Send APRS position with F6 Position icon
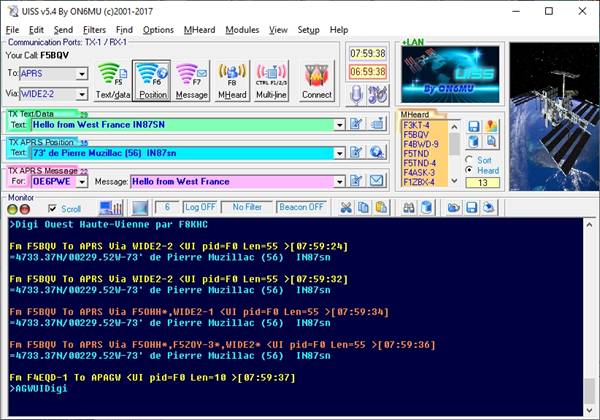The image size is (600, 420). tap(152, 81)
